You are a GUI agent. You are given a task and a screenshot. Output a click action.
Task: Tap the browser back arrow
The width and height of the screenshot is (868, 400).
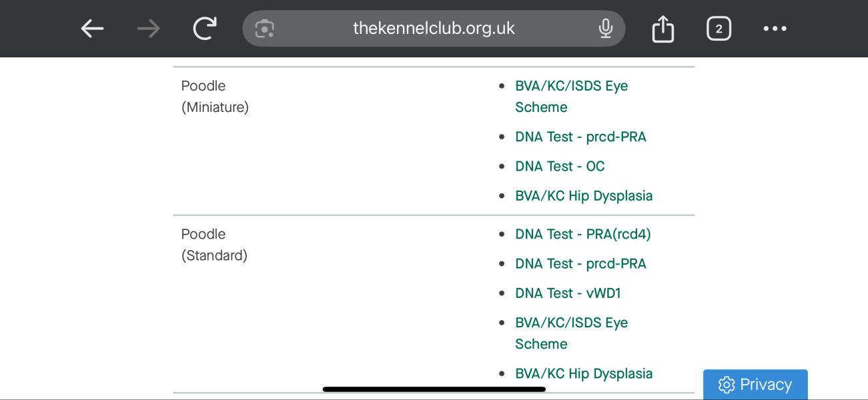pos(92,29)
